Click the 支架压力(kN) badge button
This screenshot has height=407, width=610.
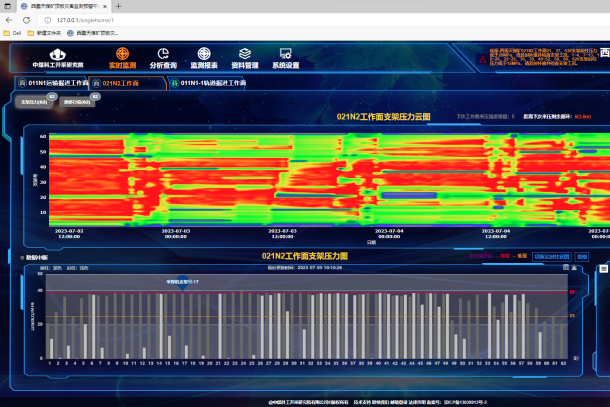32,101
